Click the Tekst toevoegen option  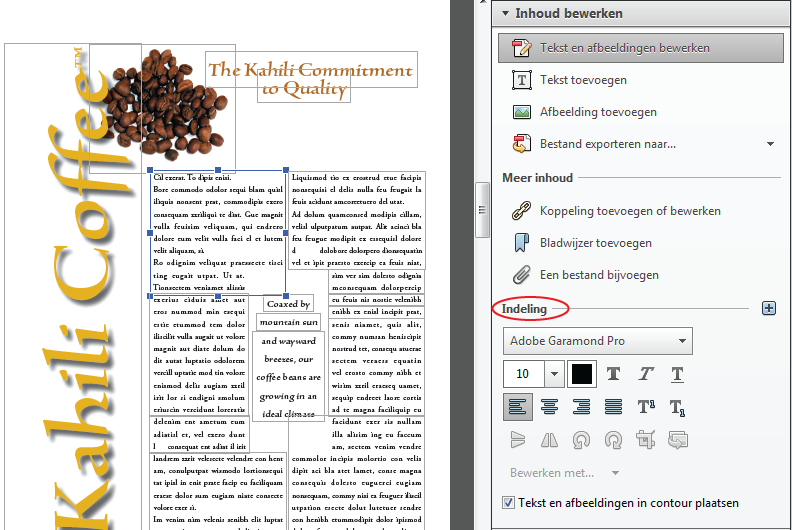point(583,80)
